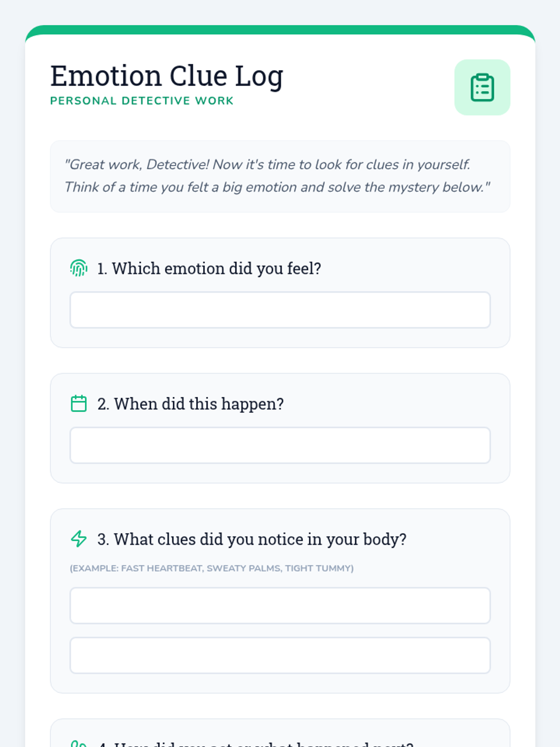The image size is (560, 747).
Task: Click the 'Emotion Clue Log' title
Action: coord(167,76)
